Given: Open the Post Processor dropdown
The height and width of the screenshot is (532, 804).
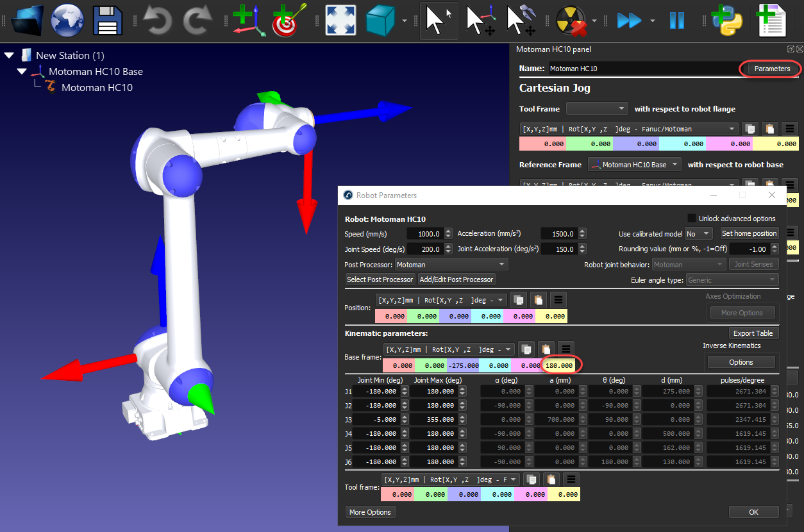Looking at the screenshot, I should pos(451,264).
